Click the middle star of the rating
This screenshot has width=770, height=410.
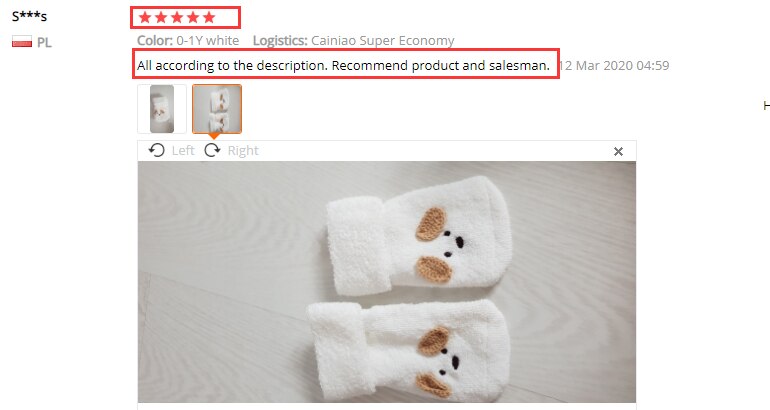(x=177, y=18)
